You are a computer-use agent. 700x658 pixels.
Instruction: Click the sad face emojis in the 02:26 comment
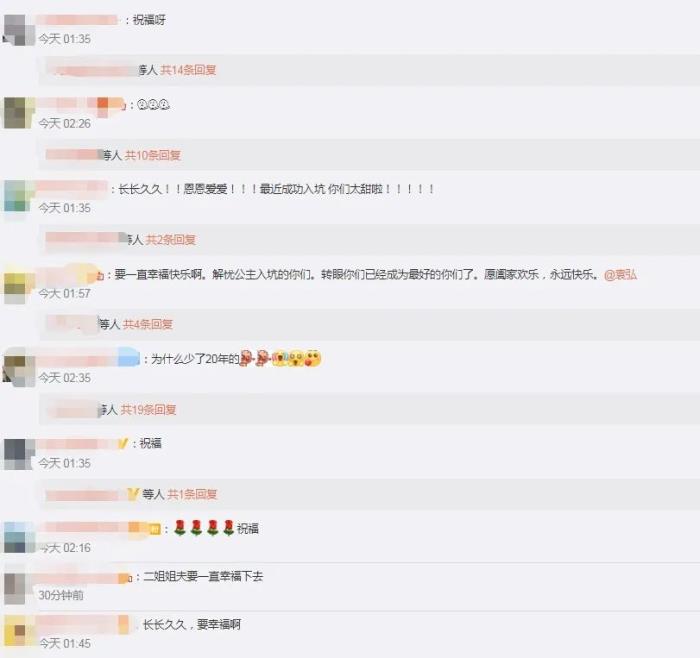point(153,105)
